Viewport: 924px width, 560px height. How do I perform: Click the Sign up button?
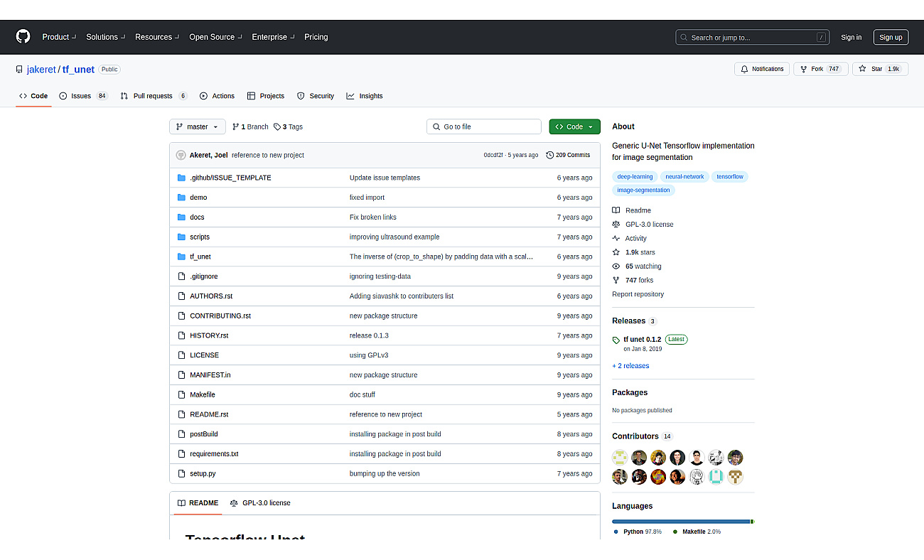(x=891, y=38)
